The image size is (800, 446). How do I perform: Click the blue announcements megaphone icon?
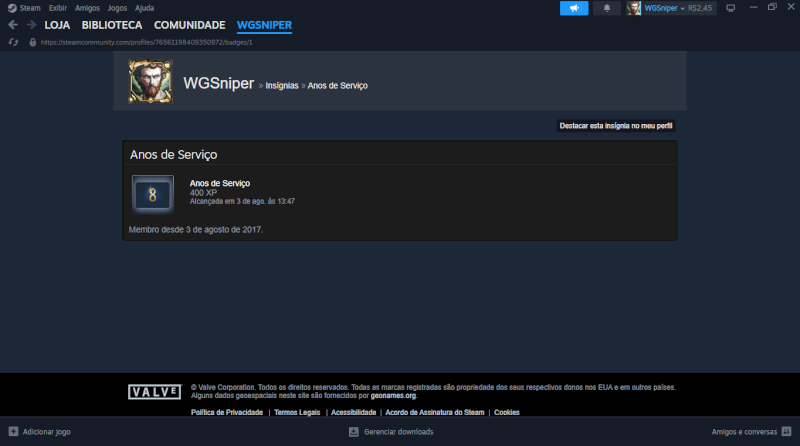[574, 8]
